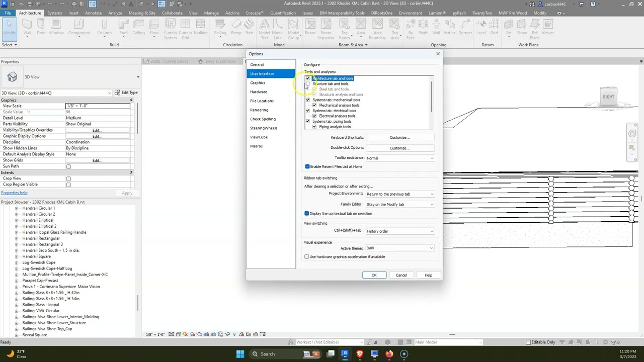
Task: Choose the Shaft opening tool
Action: 423,27
